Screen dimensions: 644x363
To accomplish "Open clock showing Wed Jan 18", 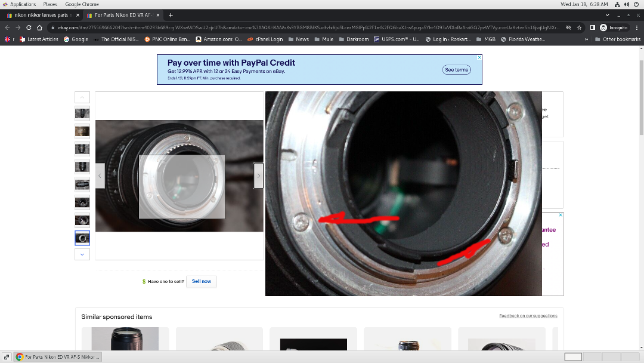I will [584, 4].
